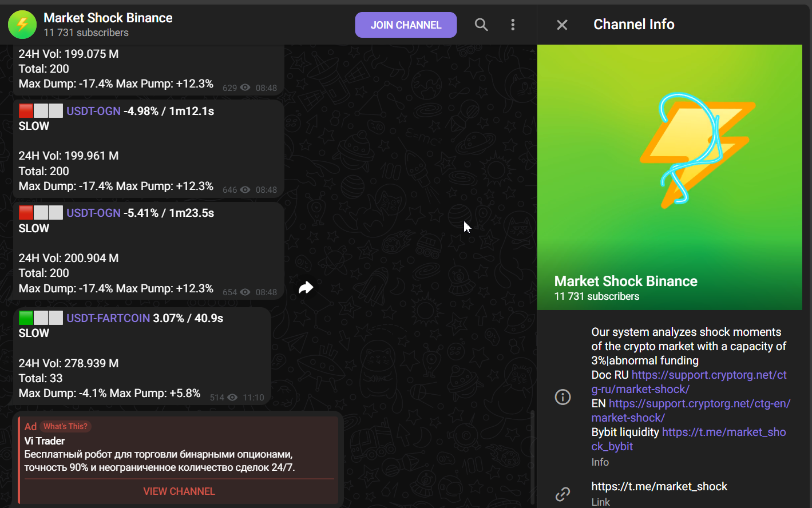Click the link chain icon in Channel Info
812x508 pixels.
[563, 494]
